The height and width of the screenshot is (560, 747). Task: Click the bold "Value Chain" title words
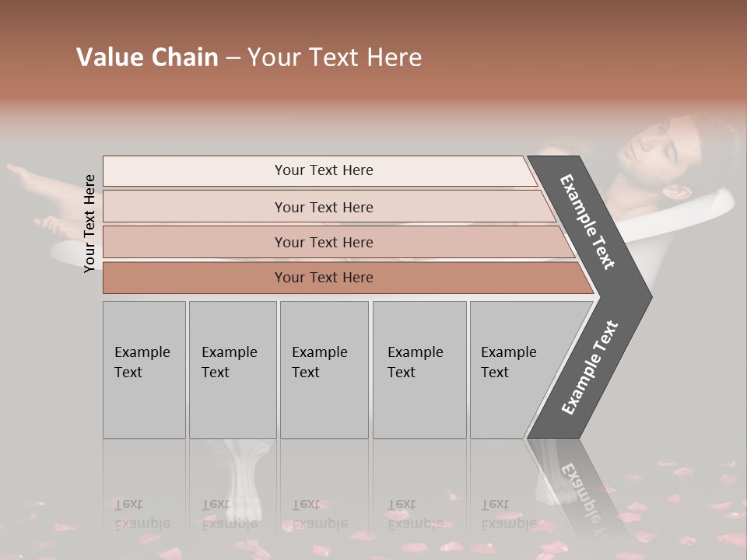147,57
